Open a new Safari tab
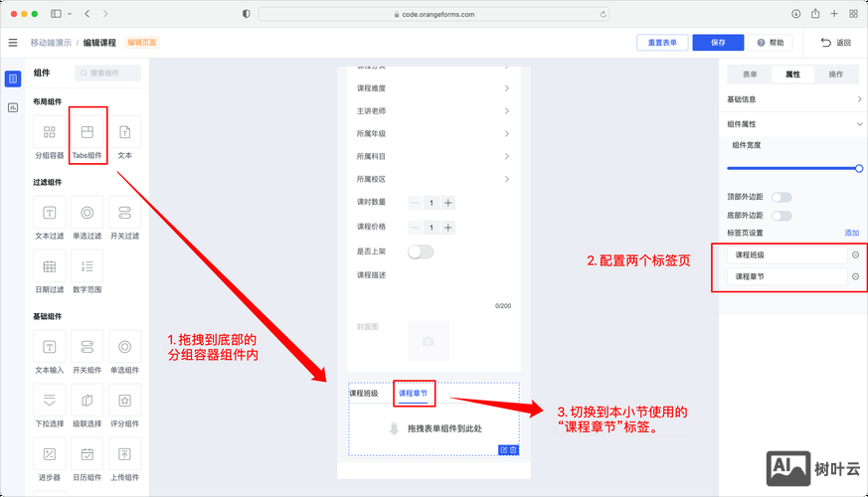This screenshot has width=868, height=497. click(834, 14)
